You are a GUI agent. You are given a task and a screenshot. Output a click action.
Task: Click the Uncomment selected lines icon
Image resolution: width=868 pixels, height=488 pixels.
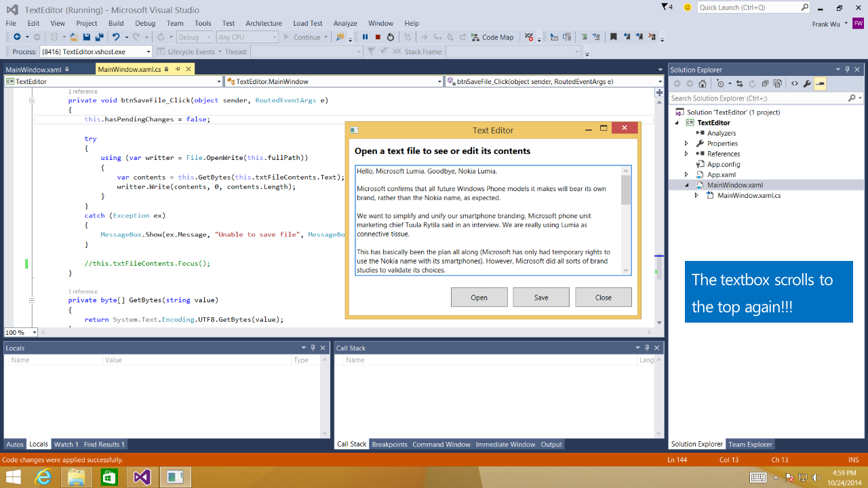[597, 37]
